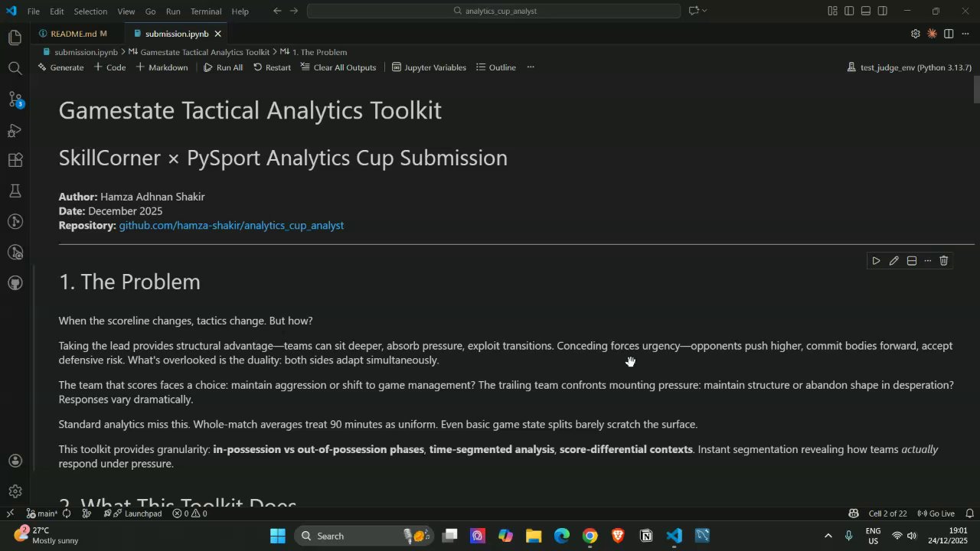Open Source Control view with 3 changes
The height and width of the screenshot is (551, 980).
[x=15, y=99]
